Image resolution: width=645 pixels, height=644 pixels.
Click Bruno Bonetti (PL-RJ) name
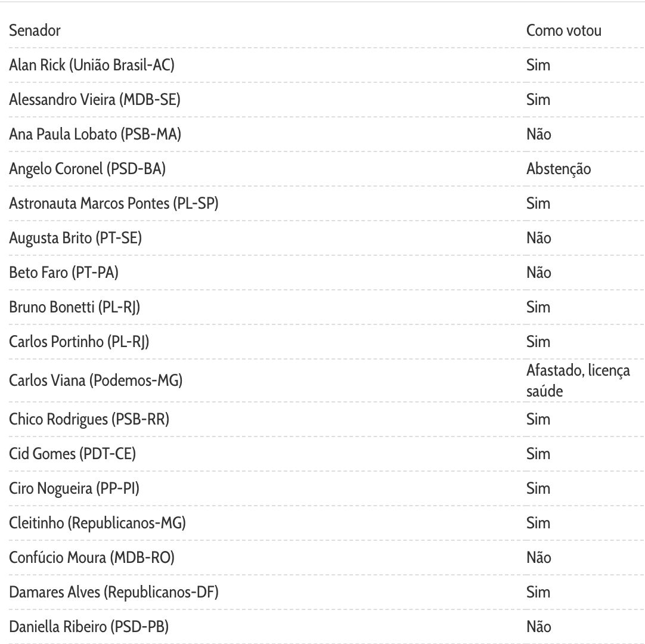point(75,307)
